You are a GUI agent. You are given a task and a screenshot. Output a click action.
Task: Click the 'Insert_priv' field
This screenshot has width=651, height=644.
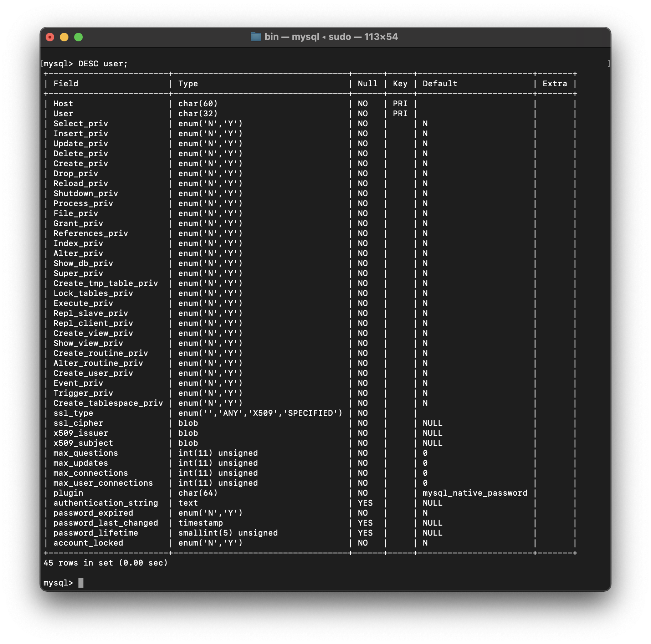coord(81,134)
